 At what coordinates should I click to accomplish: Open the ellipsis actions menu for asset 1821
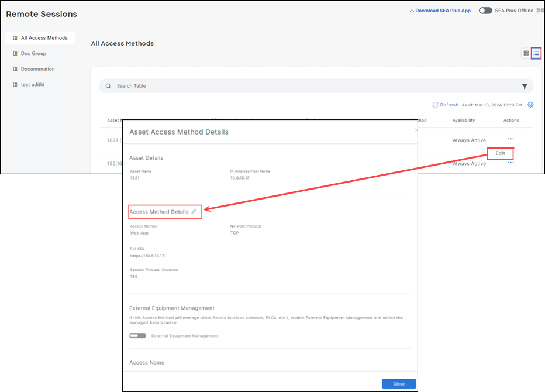coord(510,139)
